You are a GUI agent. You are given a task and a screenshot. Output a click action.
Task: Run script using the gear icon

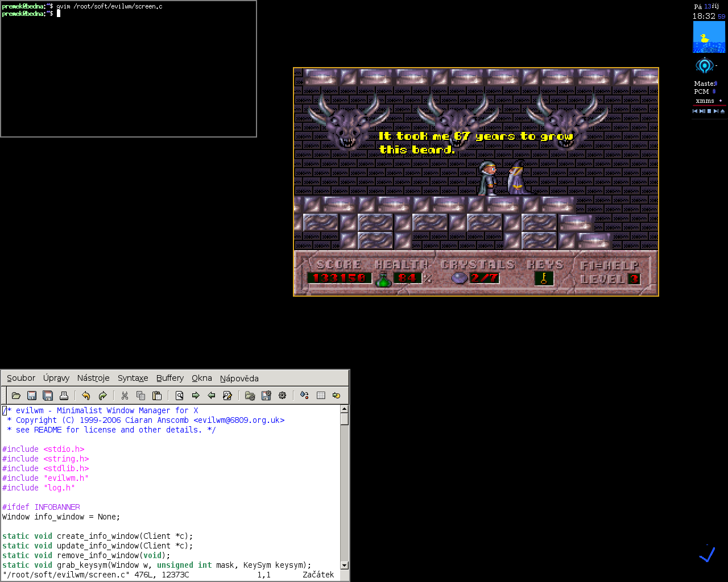(282, 396)
